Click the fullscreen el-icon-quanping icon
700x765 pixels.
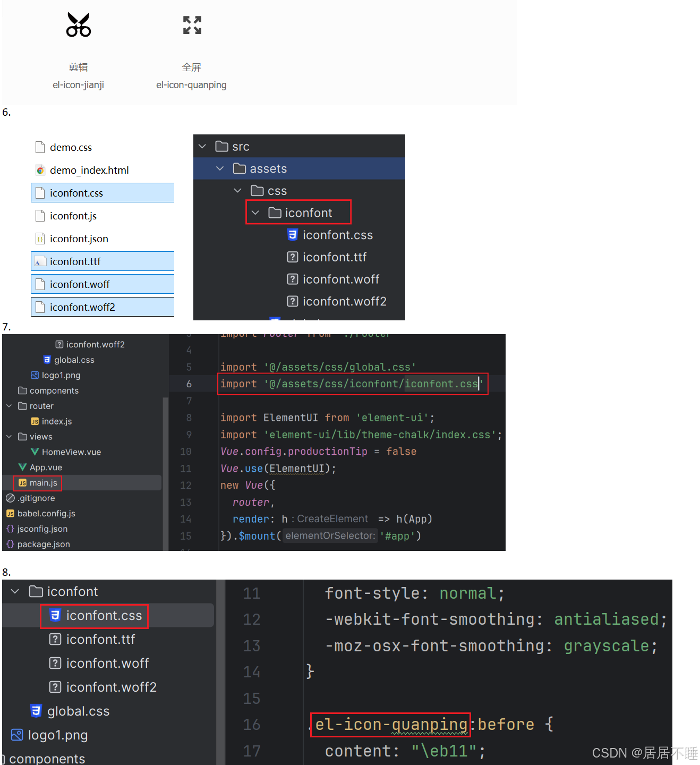192,25
